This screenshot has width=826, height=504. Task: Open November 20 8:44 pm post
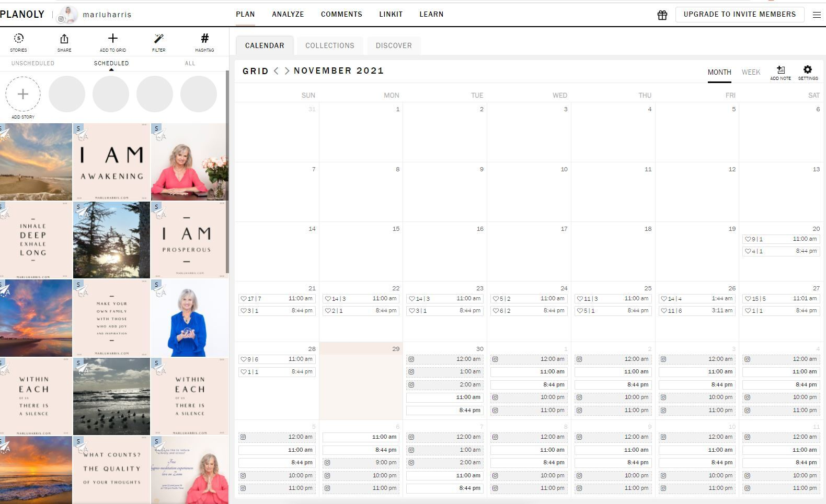(781, 251)
